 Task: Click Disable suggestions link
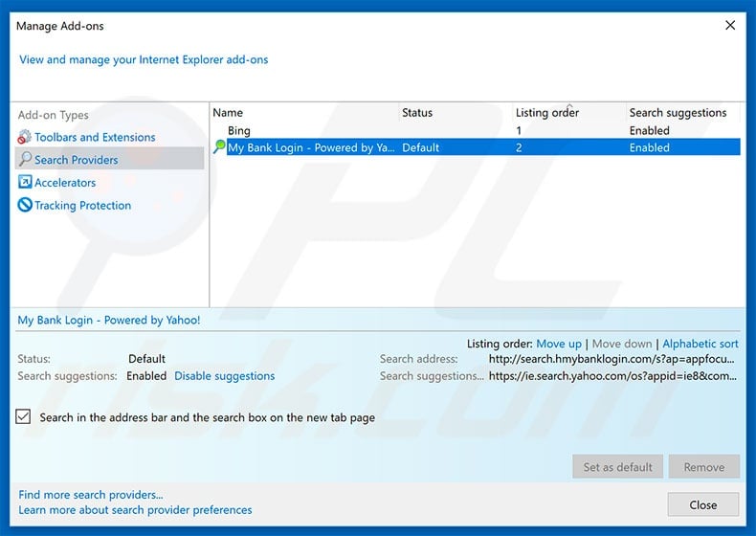point(224,376)
